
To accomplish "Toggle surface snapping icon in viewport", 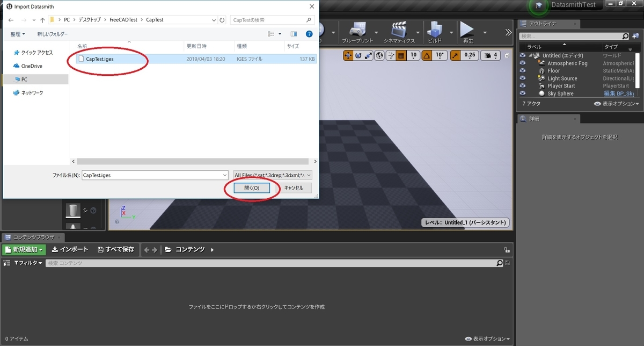I will pos(391,55).
